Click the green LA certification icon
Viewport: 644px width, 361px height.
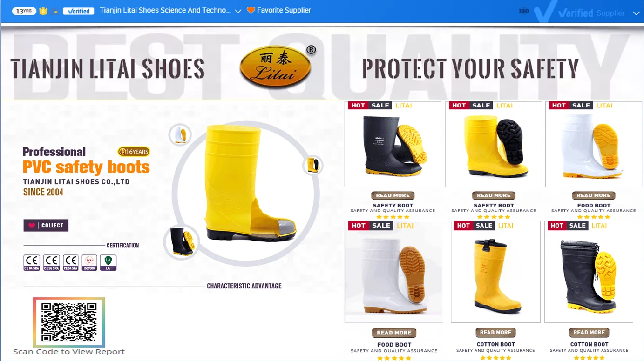tap(108, 263)
